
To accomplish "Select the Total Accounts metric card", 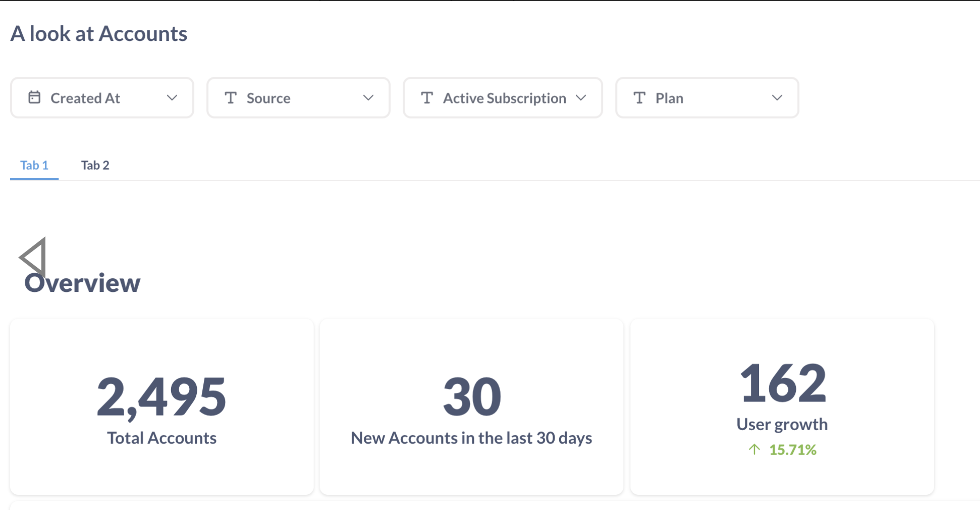I will pos(161,406).
